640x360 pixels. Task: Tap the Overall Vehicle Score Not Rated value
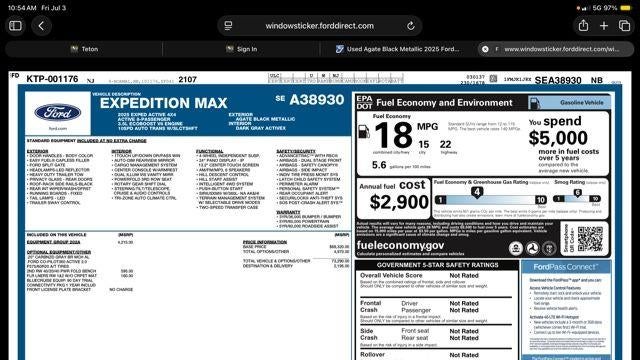pyautogui.click(x=464, y=276)
